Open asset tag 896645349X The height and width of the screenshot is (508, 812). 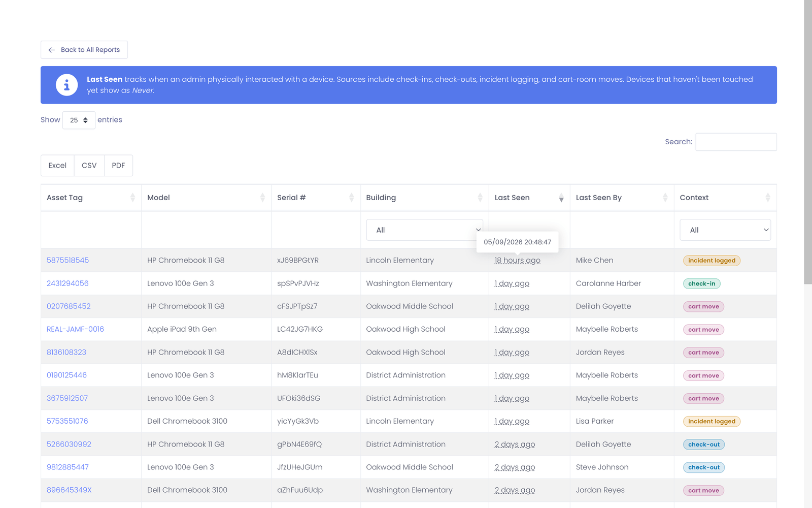point(69,490)
